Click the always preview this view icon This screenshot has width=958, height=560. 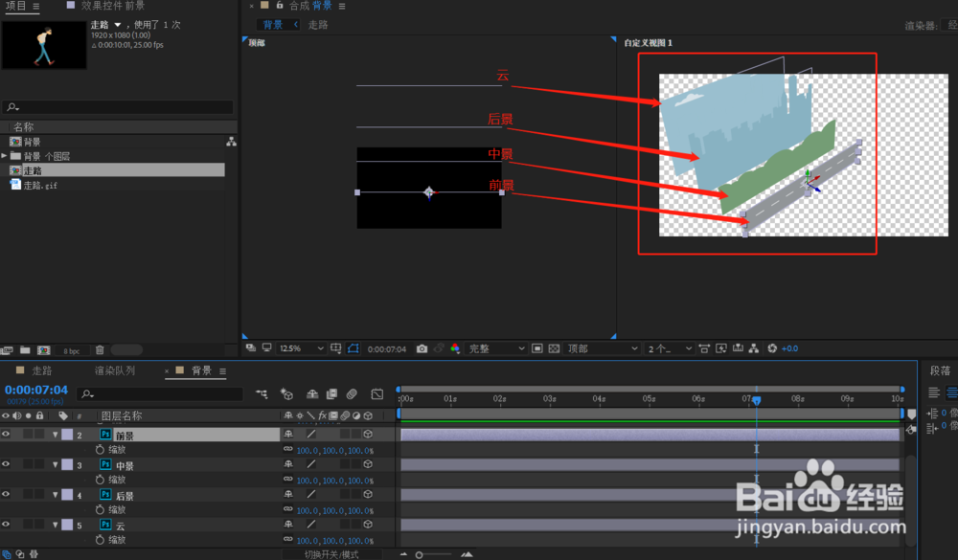coord(250,347)
